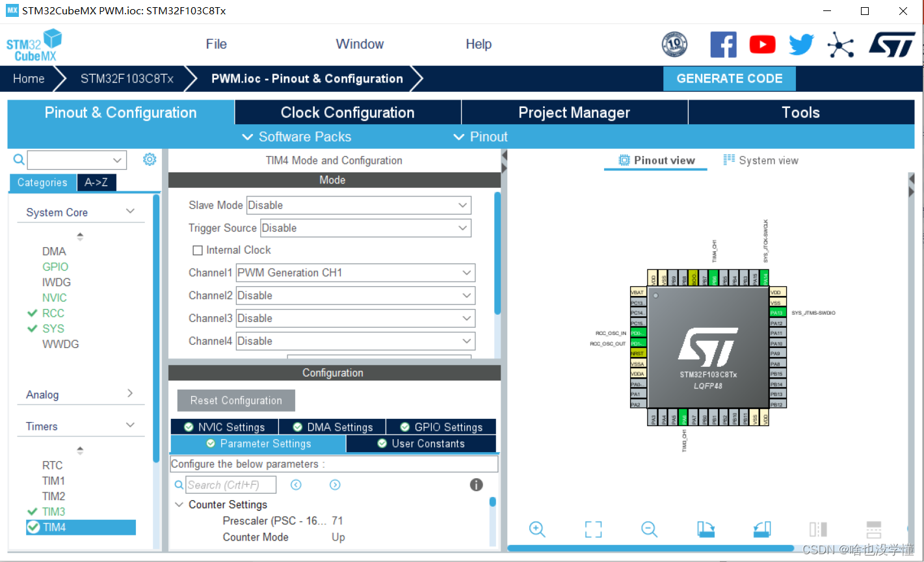
Task: Open the User Constants tab
Action: tap(421, 444)
